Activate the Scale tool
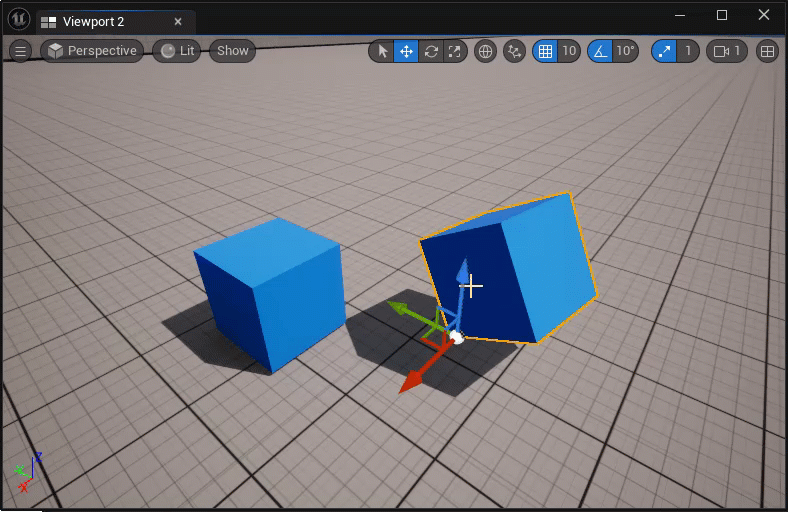Image resolution: width=788 pixels, height=512 pixels. 454,51
